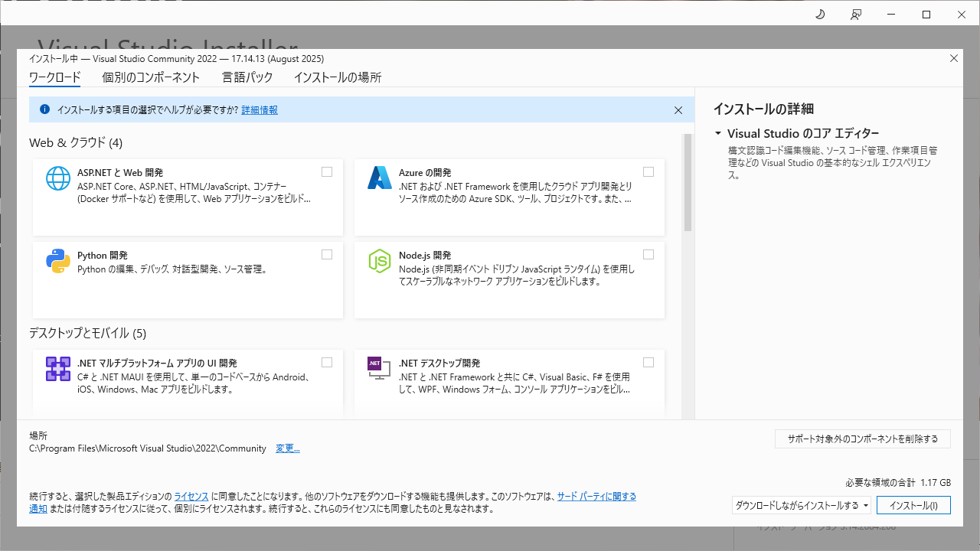This screenshot has width=980, height=551.
Task: Tick the .NET デスクトップ開発 checkbox
Action: pos(648,363)
